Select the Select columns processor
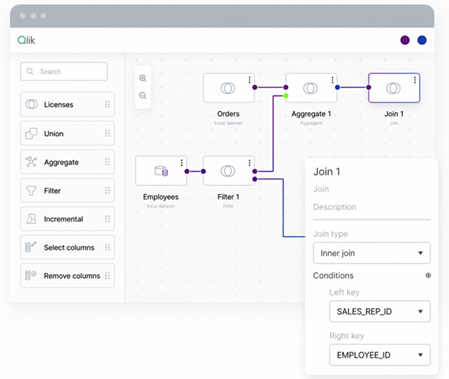This screenshot has width=449, height=379. (67, 247)
